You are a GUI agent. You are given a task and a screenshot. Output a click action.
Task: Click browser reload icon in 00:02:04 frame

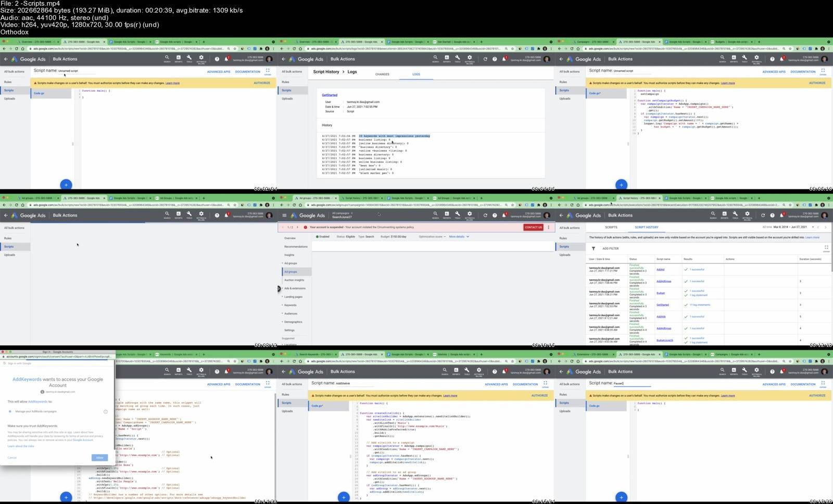[x=16, y=48]
